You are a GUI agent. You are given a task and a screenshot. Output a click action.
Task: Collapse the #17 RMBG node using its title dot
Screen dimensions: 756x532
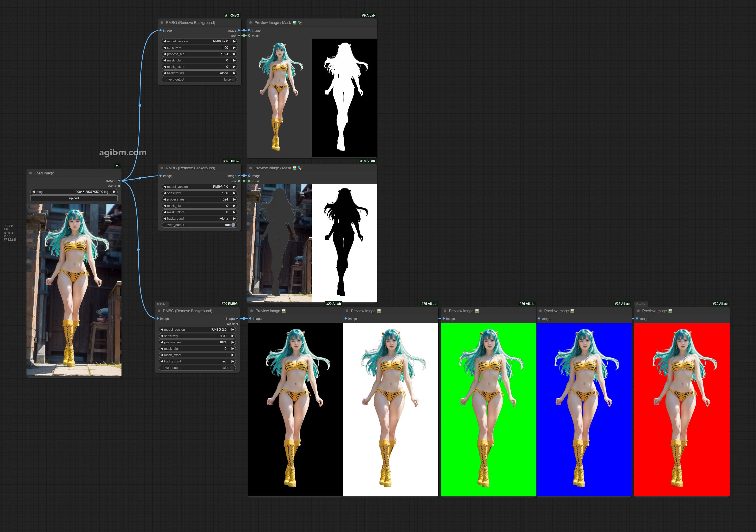[x=162, y=168]
